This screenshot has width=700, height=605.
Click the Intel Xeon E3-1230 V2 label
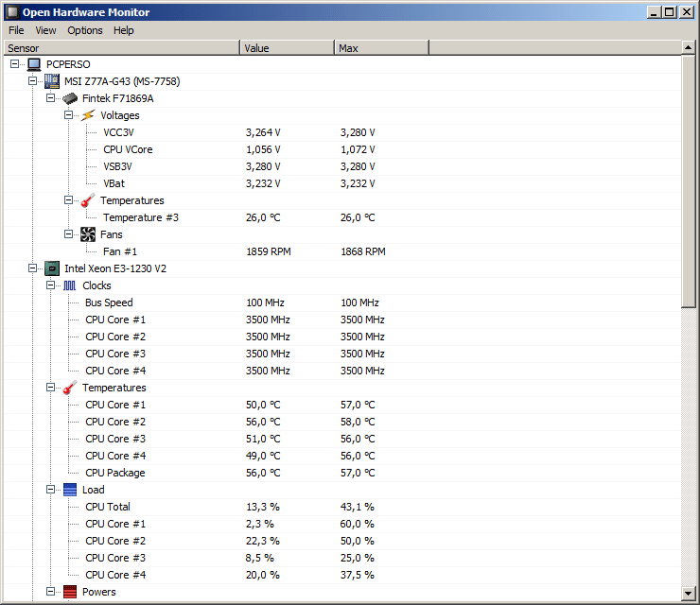pos(115,268)
